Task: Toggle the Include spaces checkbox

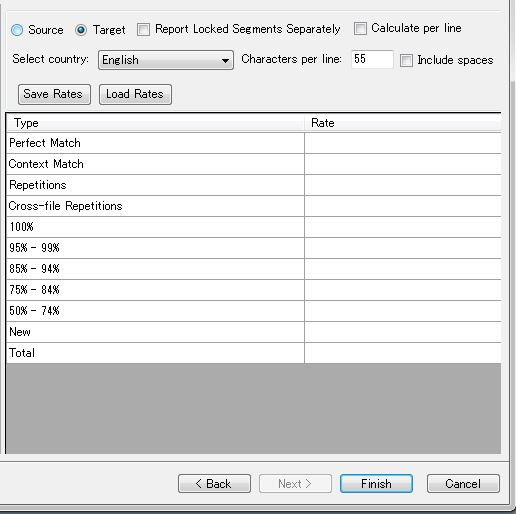Action: [x=406, y=60]
